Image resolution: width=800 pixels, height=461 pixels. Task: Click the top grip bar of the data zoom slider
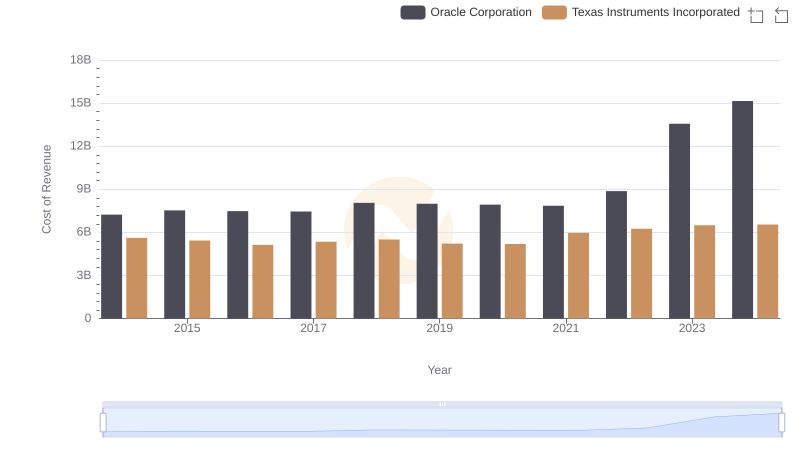(x=442, y=404)
